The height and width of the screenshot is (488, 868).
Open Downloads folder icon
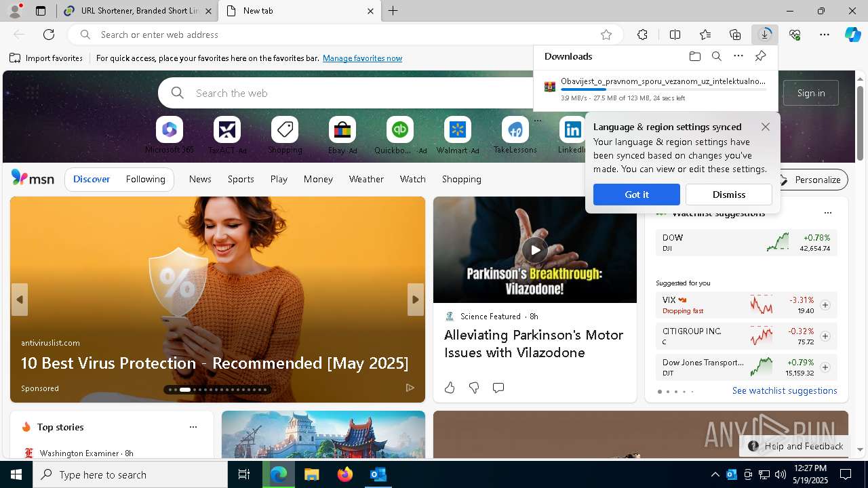694,56
